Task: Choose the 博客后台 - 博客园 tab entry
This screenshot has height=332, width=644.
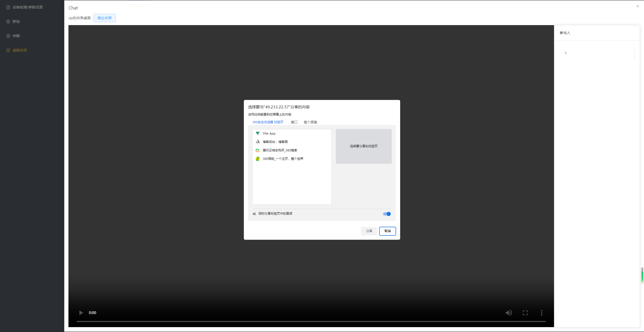Action: 275,142
